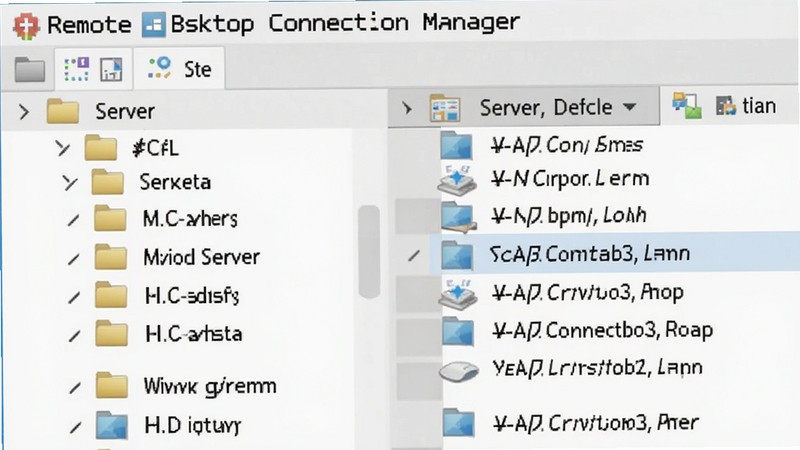Viewport: 800px width, 450px height.
Task: Click the 'V-AP. Crivtuo3, Aiop' star icon
Action: 458,294
